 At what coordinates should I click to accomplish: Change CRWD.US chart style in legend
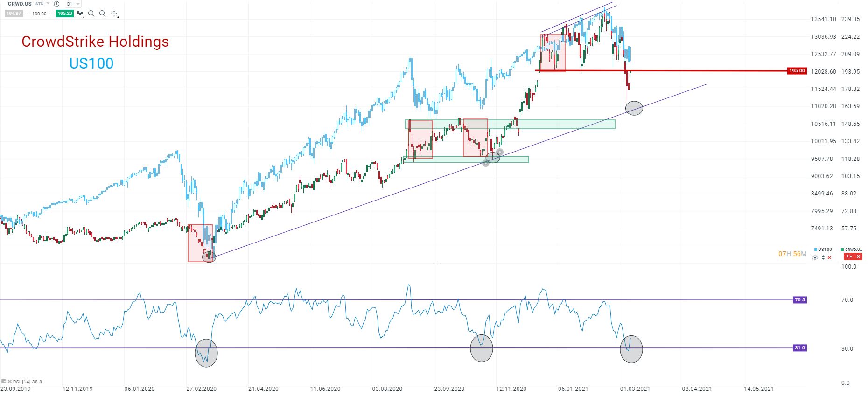[849, 257]
